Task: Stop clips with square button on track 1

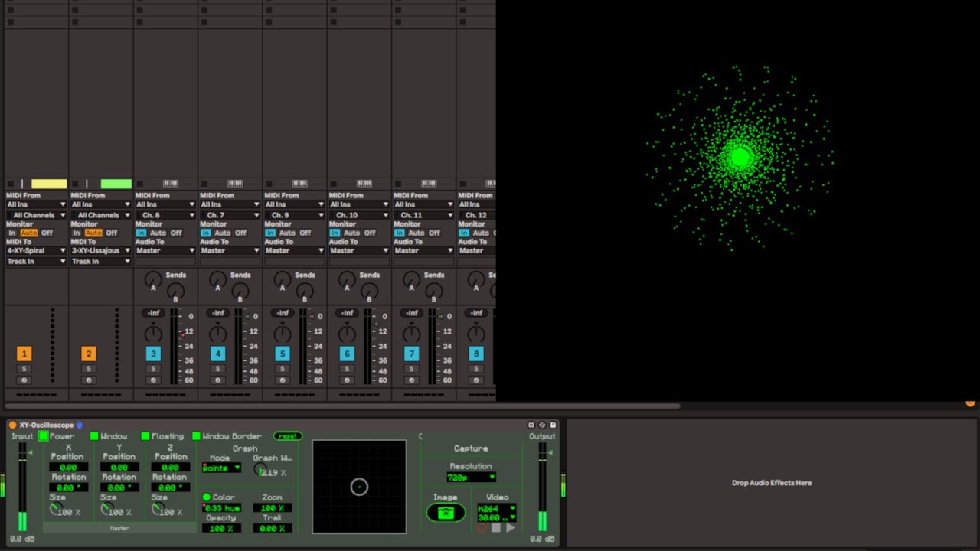Action: pos(11,184)
